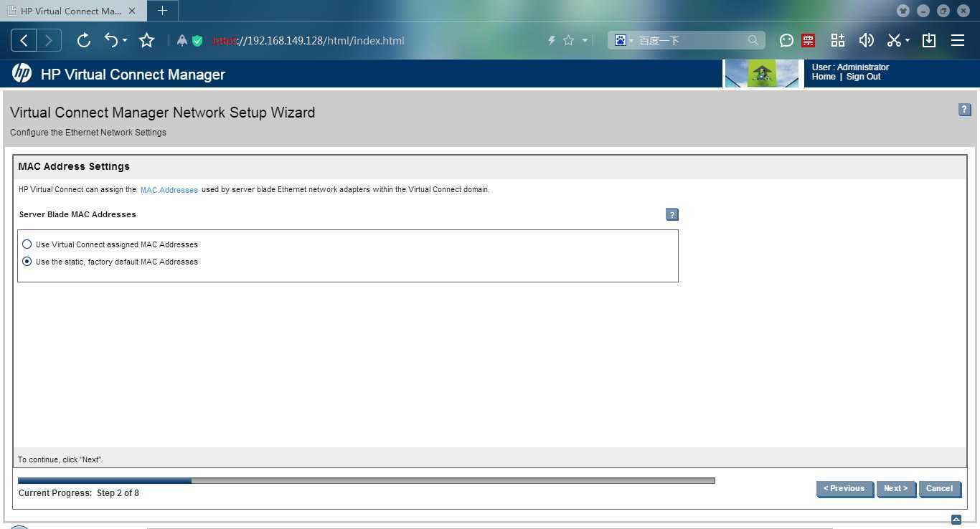The height and width of the screenshot is (529, 980).
Task: Cancel the setup wizard
Action: coord(939,489)
